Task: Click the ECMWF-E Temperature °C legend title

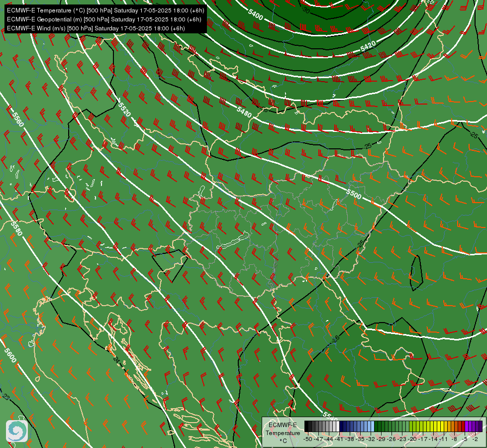Action: point(283,433)
